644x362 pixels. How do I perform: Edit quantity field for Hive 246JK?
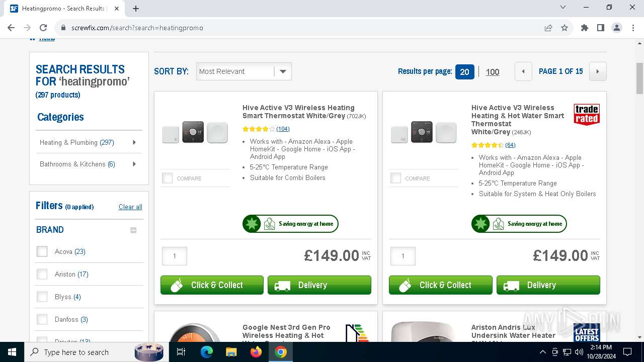pyautogui.click(x=403, y=256)
